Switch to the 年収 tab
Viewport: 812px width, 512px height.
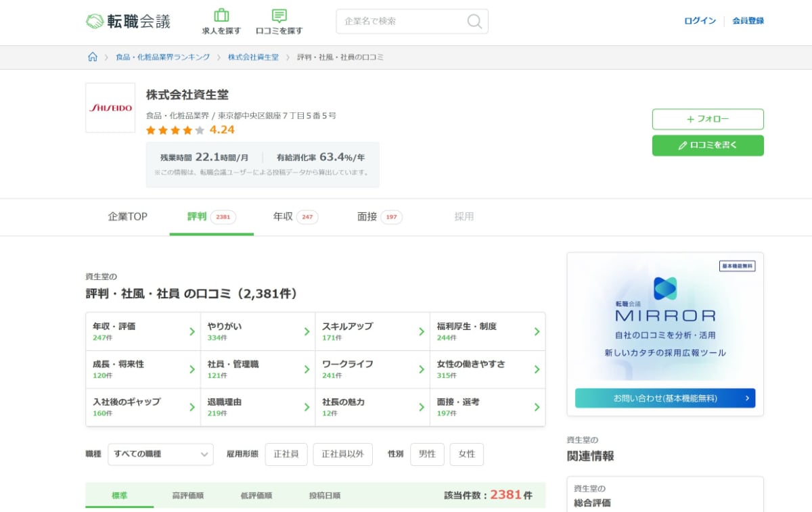click(x=295, y=217)
